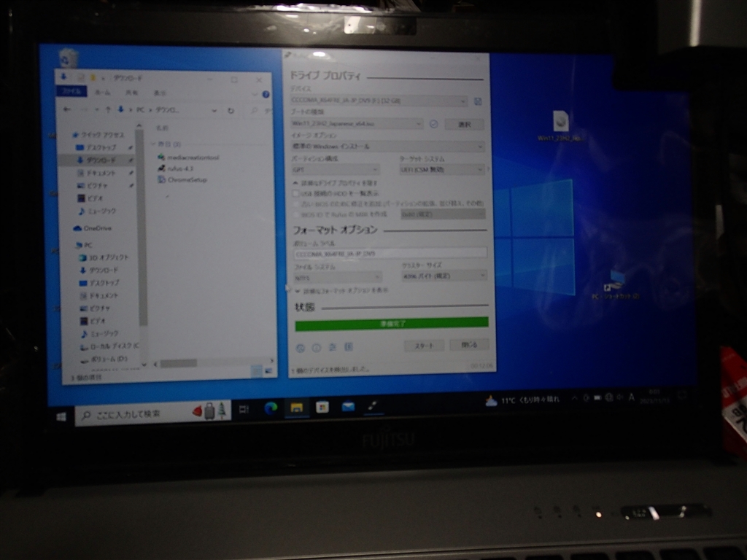
Task: Open Explorer address bar history dropdown
Action: tap(214, 111)
